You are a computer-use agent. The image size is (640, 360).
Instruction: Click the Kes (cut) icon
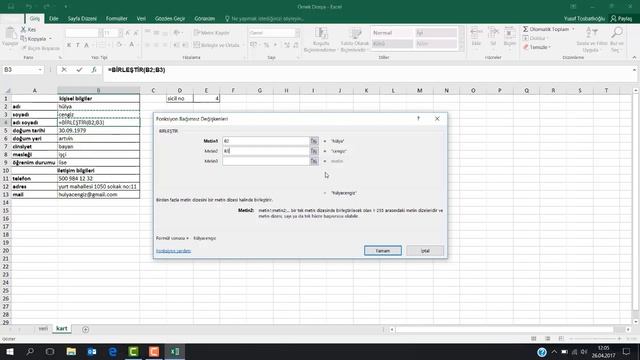coord(24,29)
